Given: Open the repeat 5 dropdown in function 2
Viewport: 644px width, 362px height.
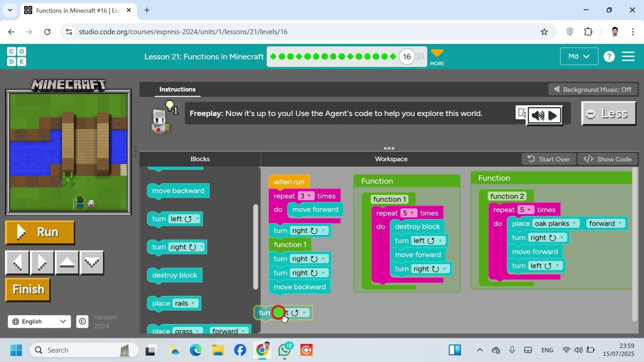Looking at the screenshot, I should (526, 210).
